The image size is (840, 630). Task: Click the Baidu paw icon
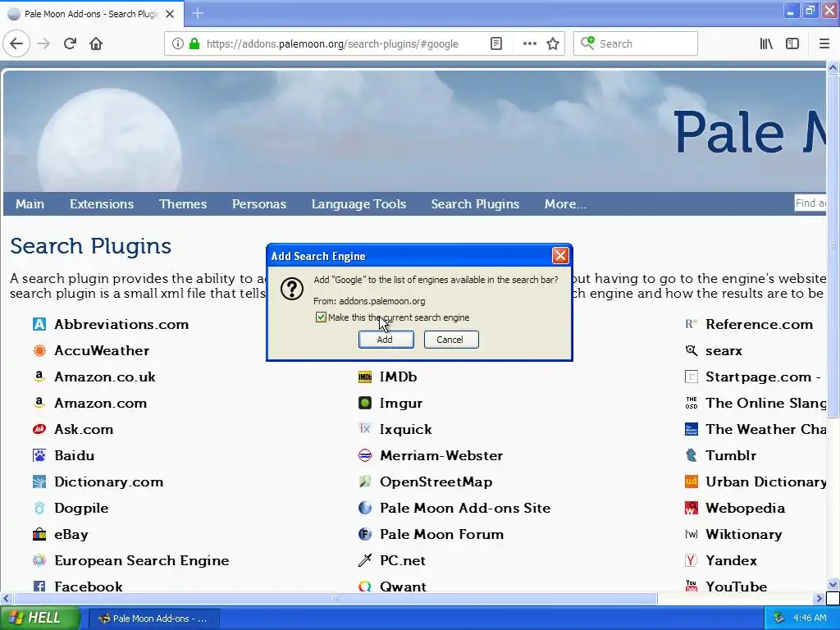pos(39,455)
